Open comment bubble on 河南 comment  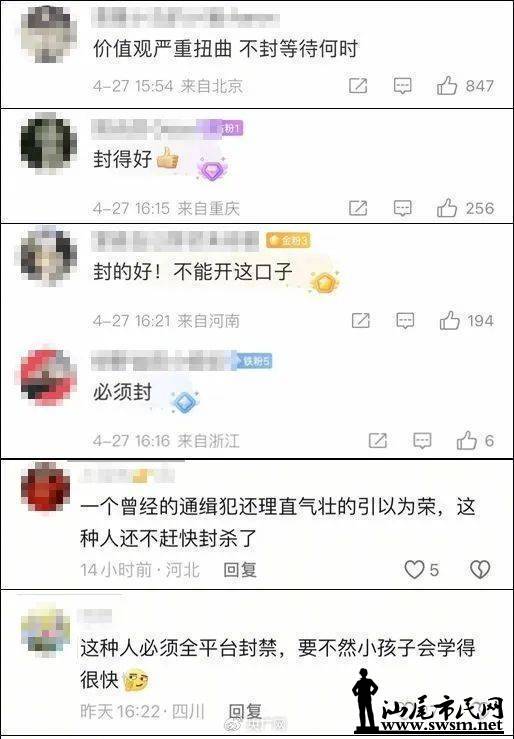pyautogui.click(x=405, y=320)
